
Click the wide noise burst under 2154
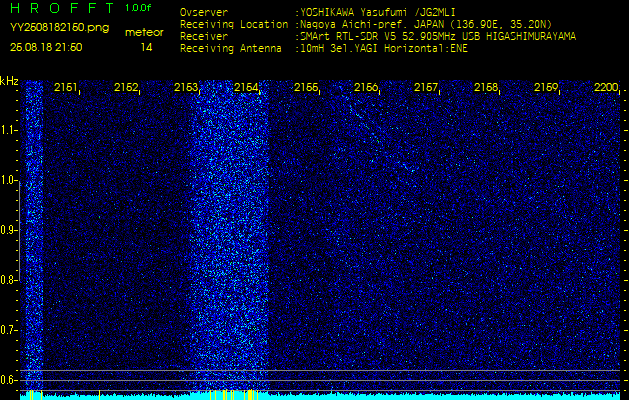229,235
